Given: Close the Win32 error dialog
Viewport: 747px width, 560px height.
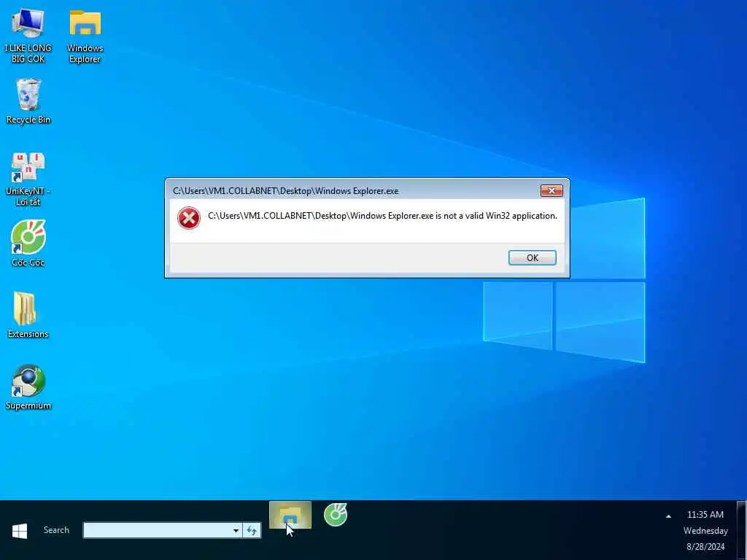Looking at the screenshot, I should pyautogui.click(x=551, y=190).
